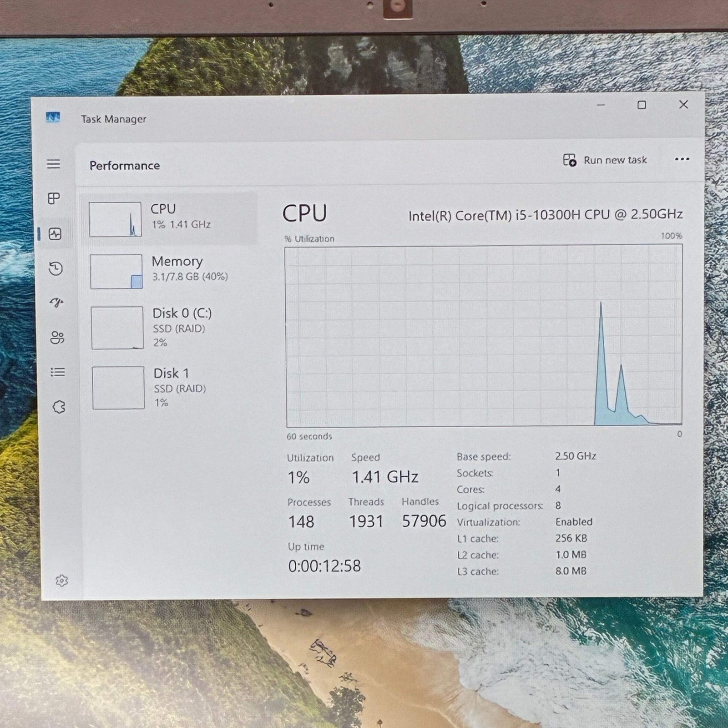Click Run new task button label
The image size is (728, 728).
[615, 160]
